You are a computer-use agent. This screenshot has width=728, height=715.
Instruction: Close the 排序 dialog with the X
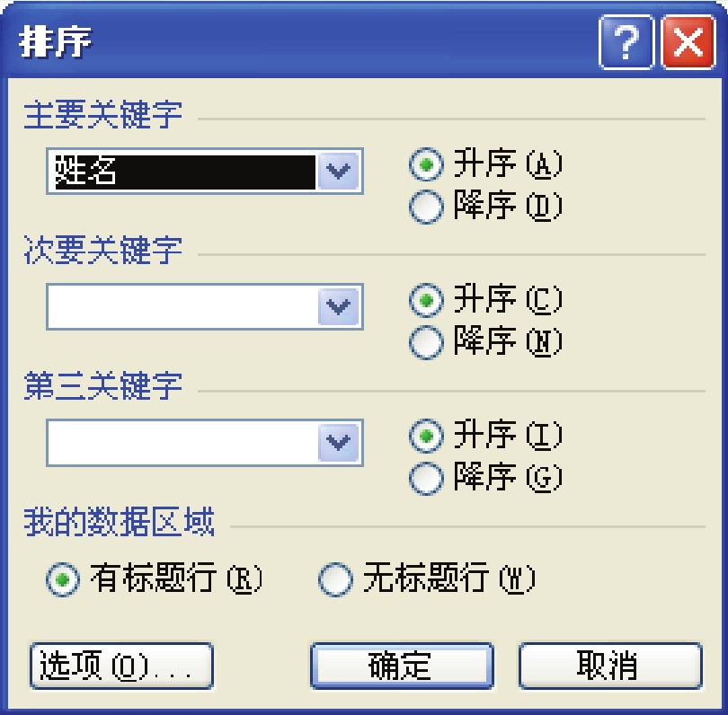688,41
